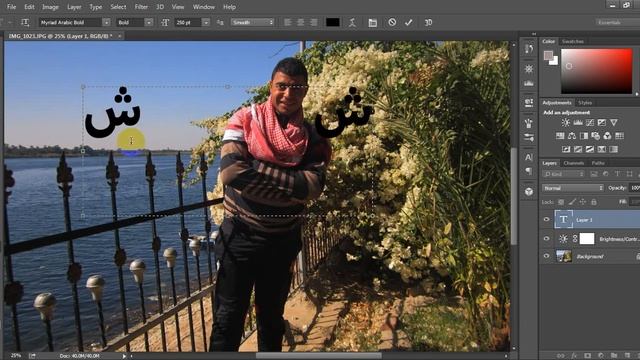Add a Vibrance adjustment
The image size is (640, 360).
614,122
